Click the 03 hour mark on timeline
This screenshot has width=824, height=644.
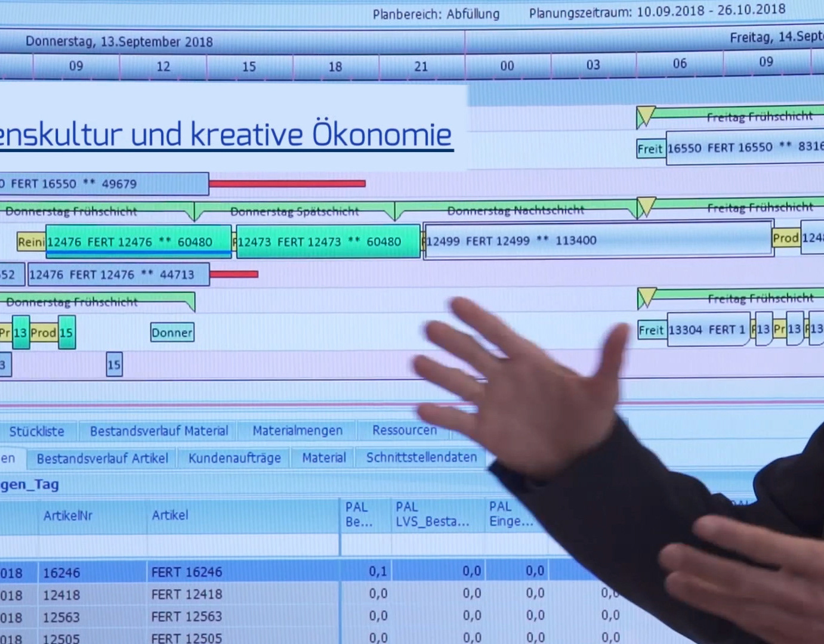coord(593,64)
